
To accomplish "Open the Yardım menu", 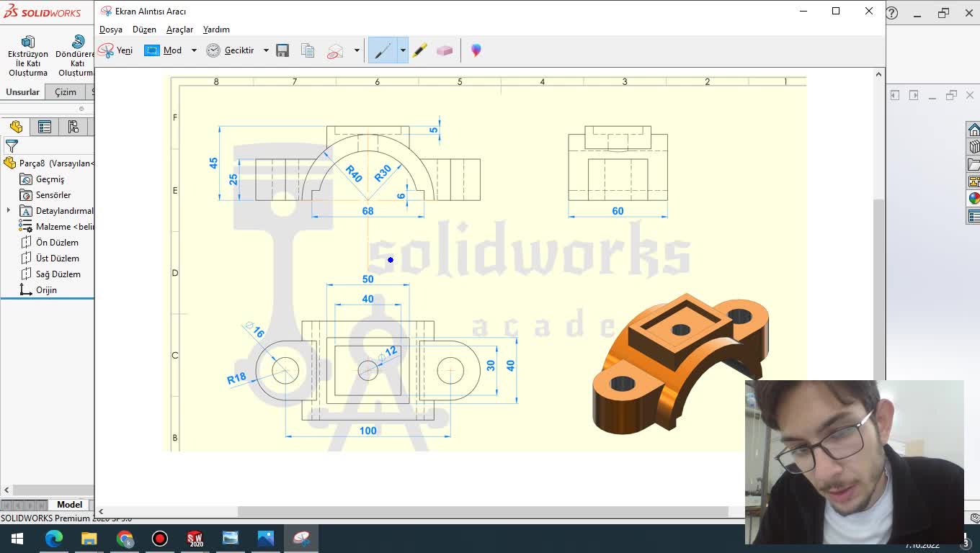I will click(x=216, y=30).
